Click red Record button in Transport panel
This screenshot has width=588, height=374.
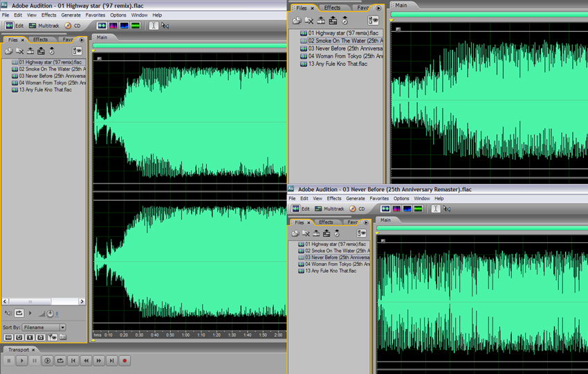click(125, 361)
